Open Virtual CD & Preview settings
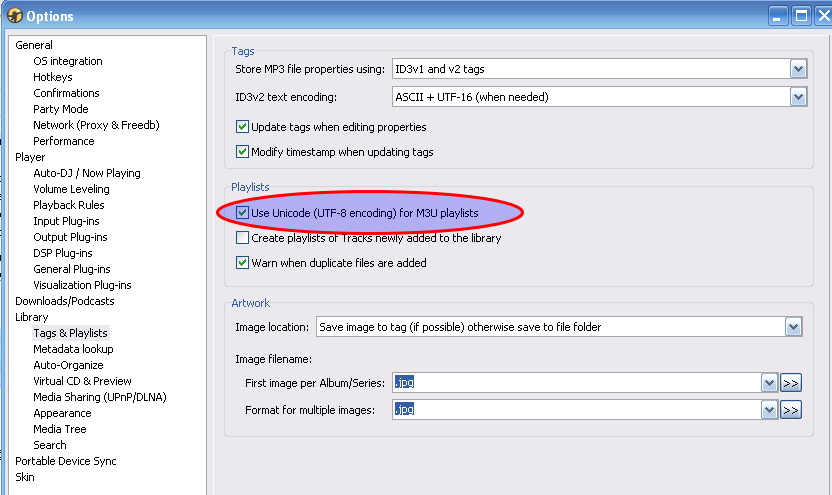 pos(82,381)
